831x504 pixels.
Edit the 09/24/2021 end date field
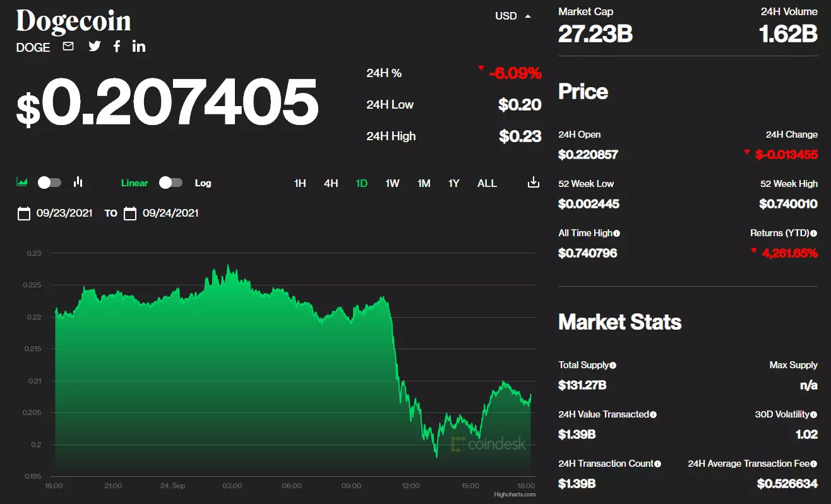click(x=170, y=213)
